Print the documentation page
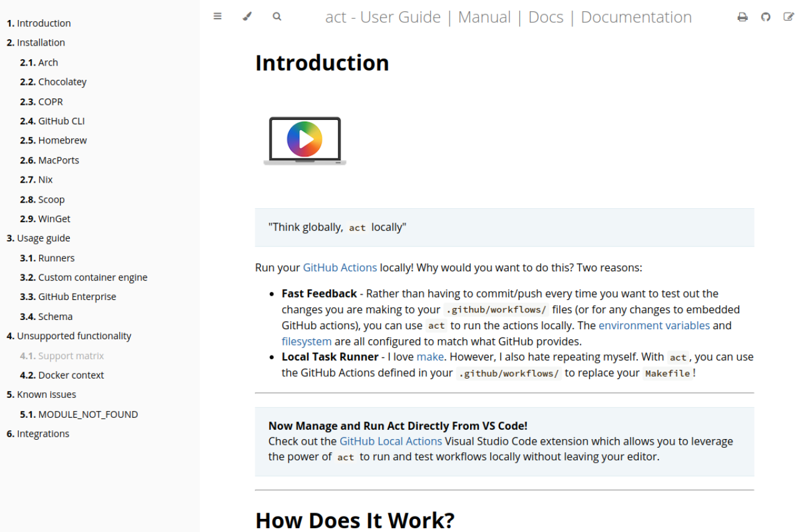799x532 pixels. (742, 17)
